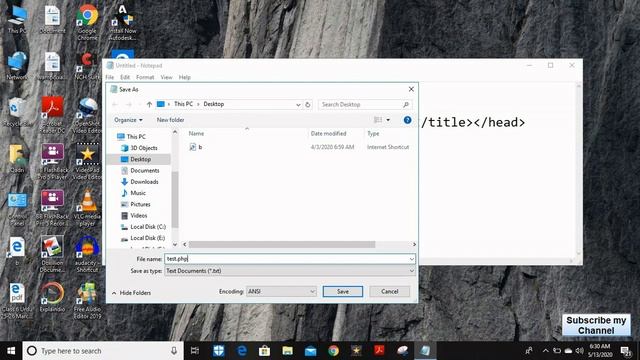Open Microsoft Edge from taskbar
Screen dimensions: 640x360
[x=242, y=351]
